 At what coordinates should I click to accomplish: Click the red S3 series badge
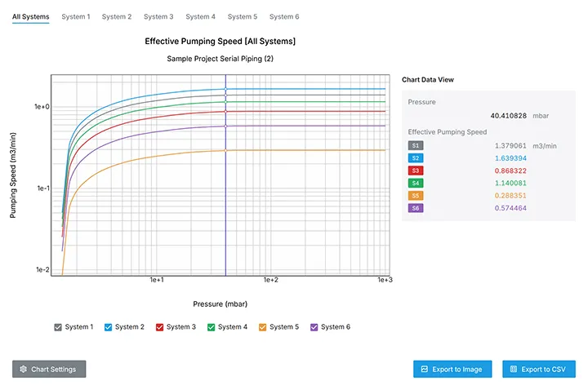tap(415, 171)
